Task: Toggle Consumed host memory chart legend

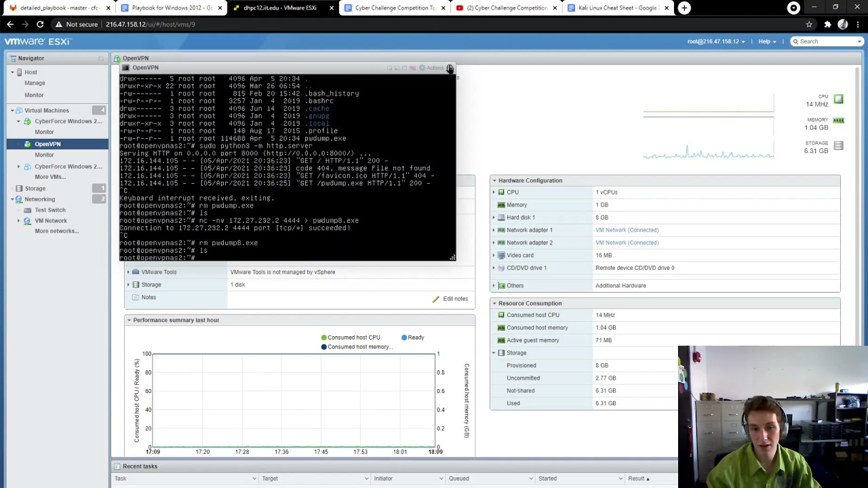Action: tap(357, 347)
